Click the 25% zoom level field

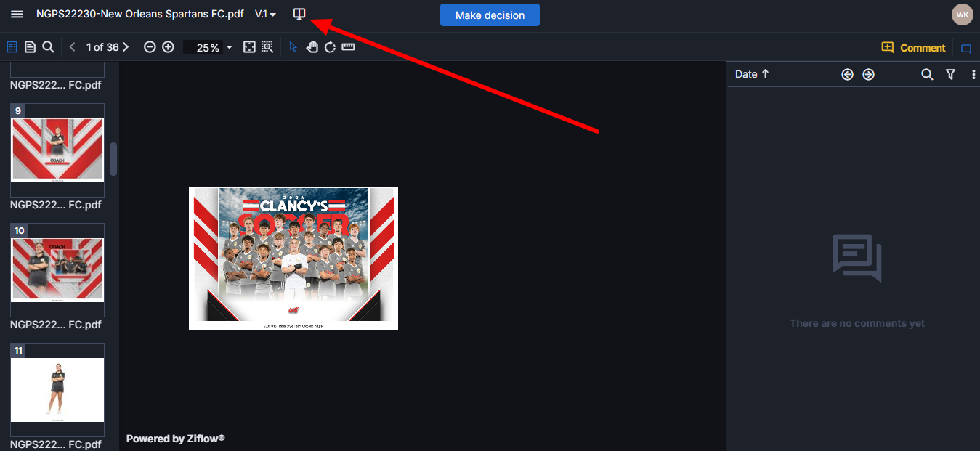pos(203,47)
